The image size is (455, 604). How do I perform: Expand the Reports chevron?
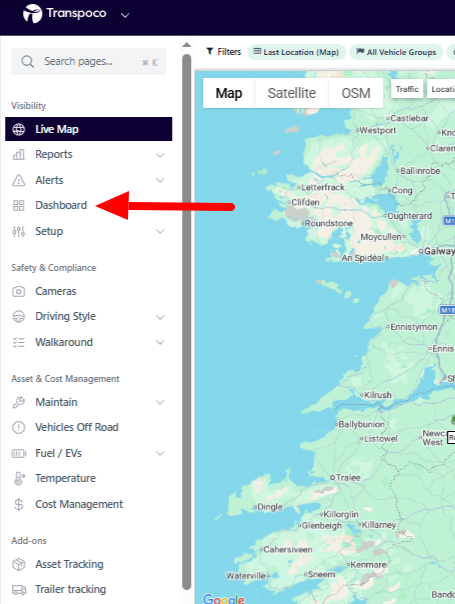[x=160, y=155]
